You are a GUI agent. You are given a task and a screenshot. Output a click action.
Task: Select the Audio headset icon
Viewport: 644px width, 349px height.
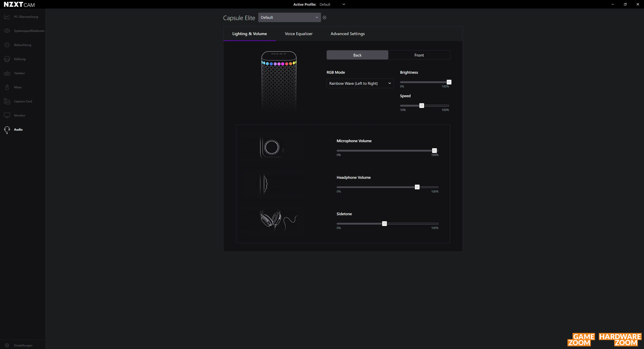pos(7,130)
